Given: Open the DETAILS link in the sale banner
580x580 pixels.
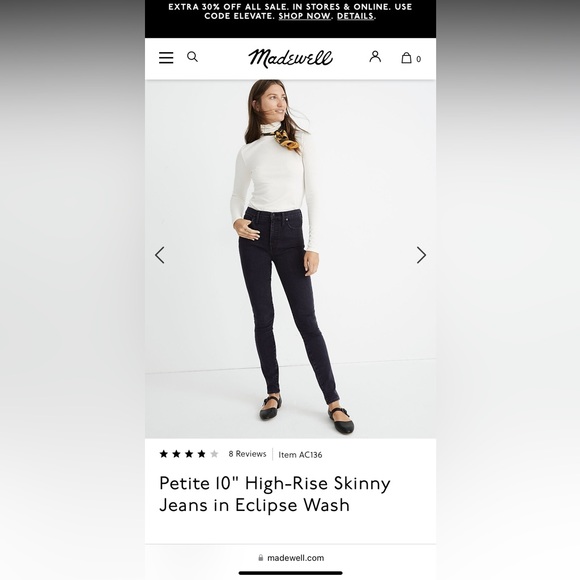Looking at the screenshot, I should 355,16.
